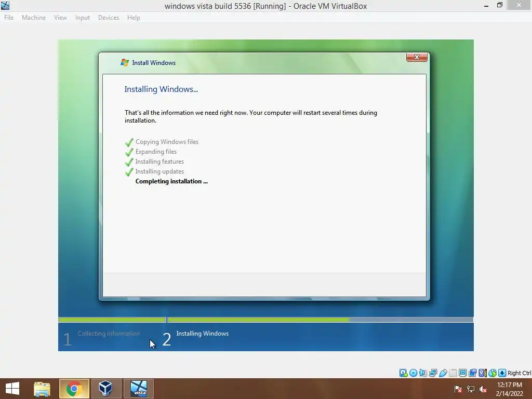
Task: Open the View menu
Action: click(x=60, y=18)
